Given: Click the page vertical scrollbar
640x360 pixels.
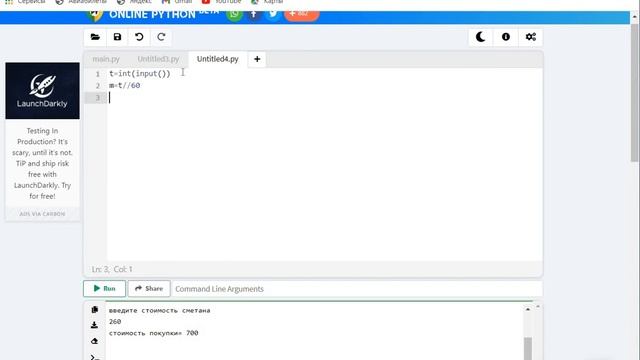Looking at the screenshot, I should pos(634,92).
